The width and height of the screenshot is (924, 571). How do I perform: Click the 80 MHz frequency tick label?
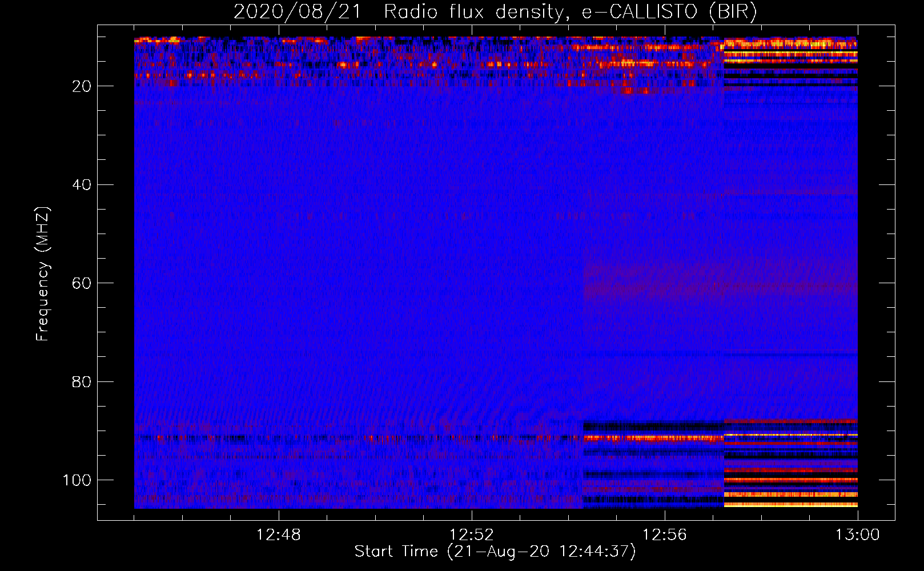82,381
